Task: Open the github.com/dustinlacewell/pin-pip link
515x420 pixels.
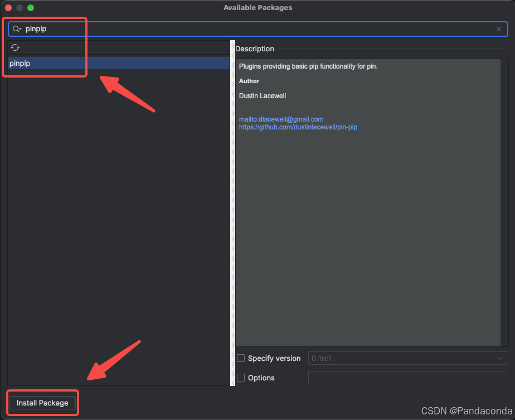Action: point(298,127)
